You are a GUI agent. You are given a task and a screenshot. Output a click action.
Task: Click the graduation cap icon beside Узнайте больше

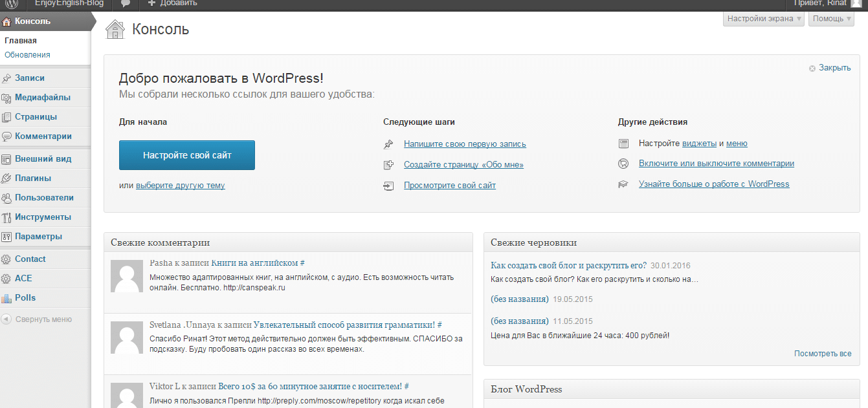(x=623, y=184)
